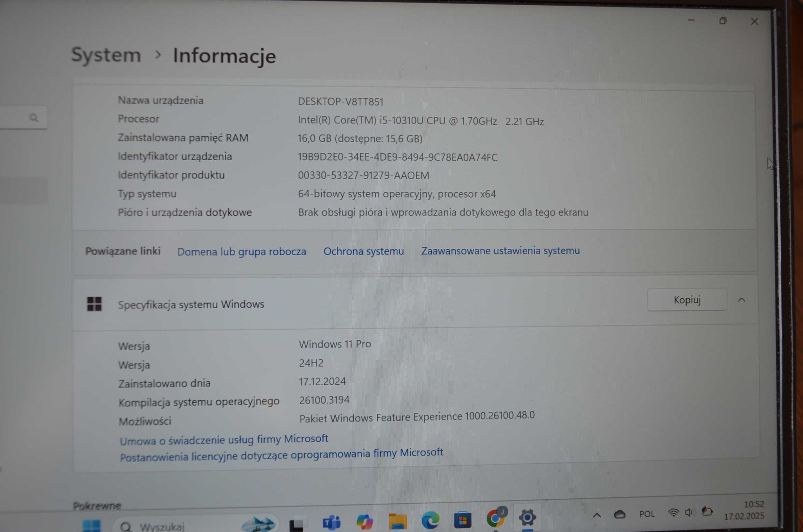The height and width of the screenshot is (532, 803).
Task: Select product ID 00330-53327-91279-AAOEM
Action: coord(363,175)
